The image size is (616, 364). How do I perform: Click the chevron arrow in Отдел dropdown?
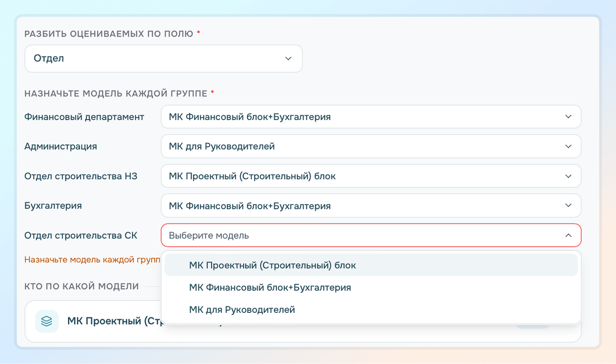coord(288,58)
